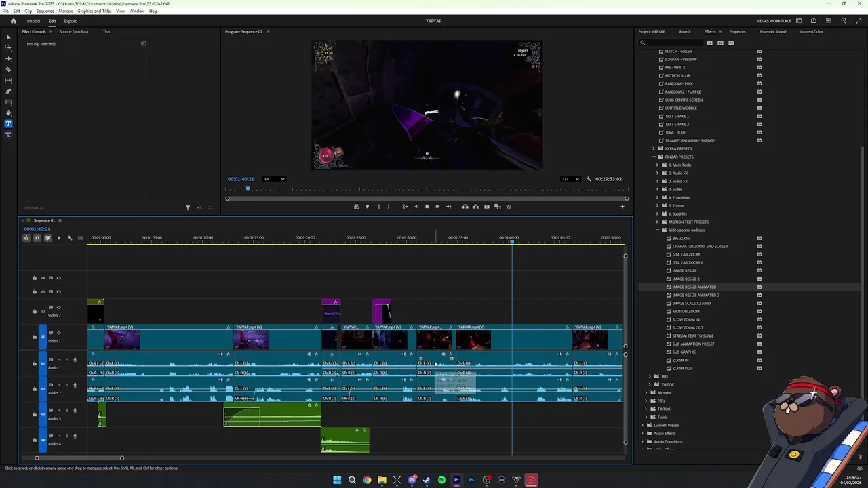The image size is (868, 488).
Task: Toggle Video 2 track output eye
Action: click(x=58, y=307)
